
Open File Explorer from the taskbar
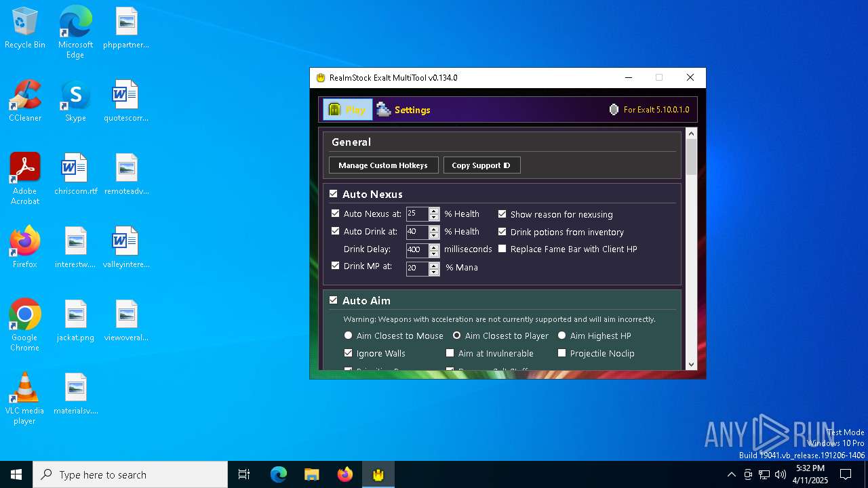pos(312,474)
